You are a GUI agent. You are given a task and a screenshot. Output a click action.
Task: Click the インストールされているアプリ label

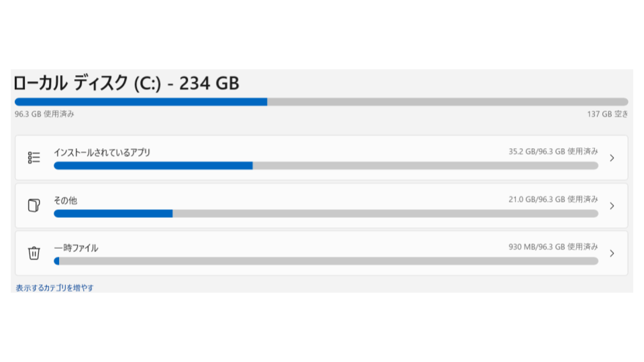tap(102, 152)
